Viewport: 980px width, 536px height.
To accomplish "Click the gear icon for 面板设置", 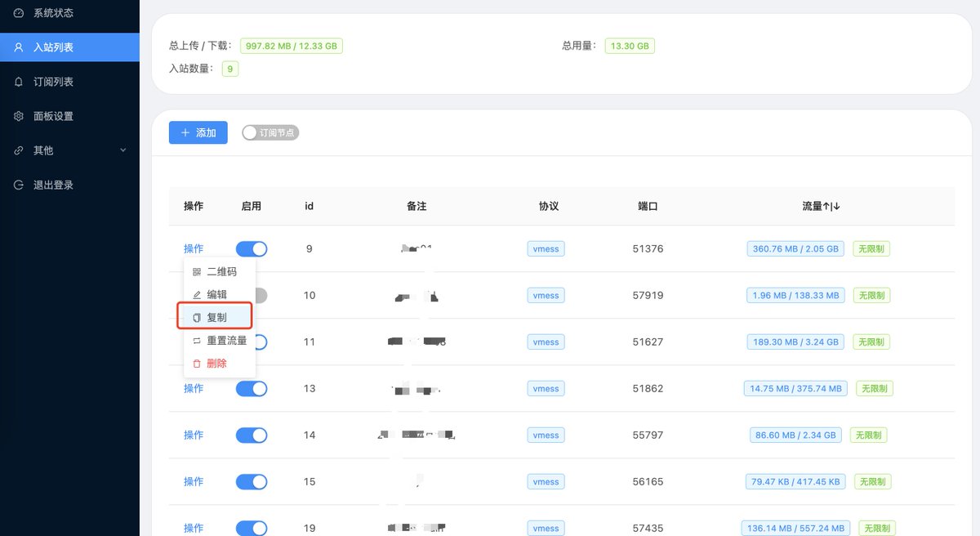I will 19,116.
